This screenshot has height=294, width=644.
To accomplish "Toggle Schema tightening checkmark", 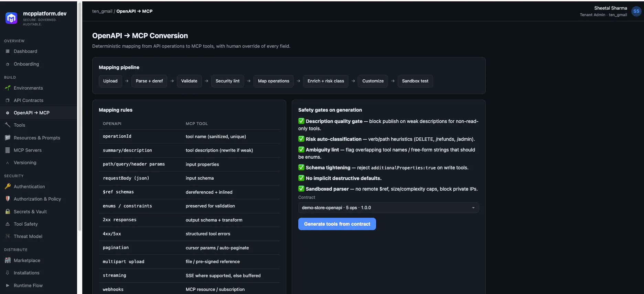I will click(x=301, y=167).
